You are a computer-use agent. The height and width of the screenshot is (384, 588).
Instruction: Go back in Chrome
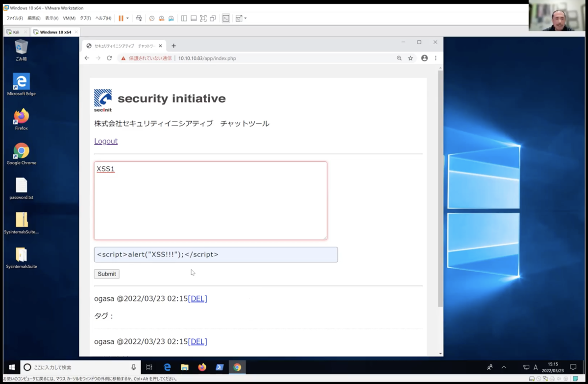[x=87, y=58]
